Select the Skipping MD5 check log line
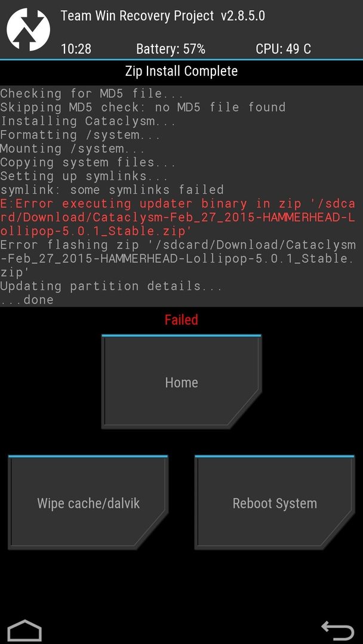Screen dimensions: 363x644 (143, 107)
